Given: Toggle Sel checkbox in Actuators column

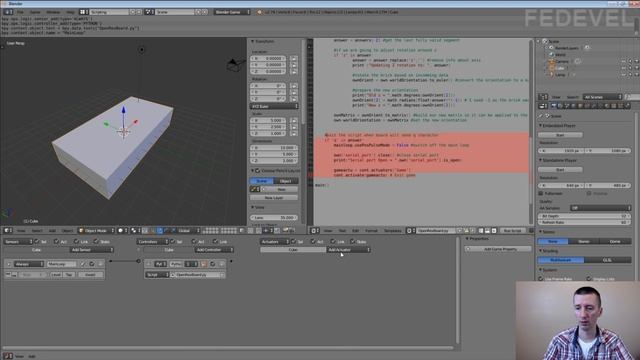Looking at the screenshot, I should coord(293,242).
